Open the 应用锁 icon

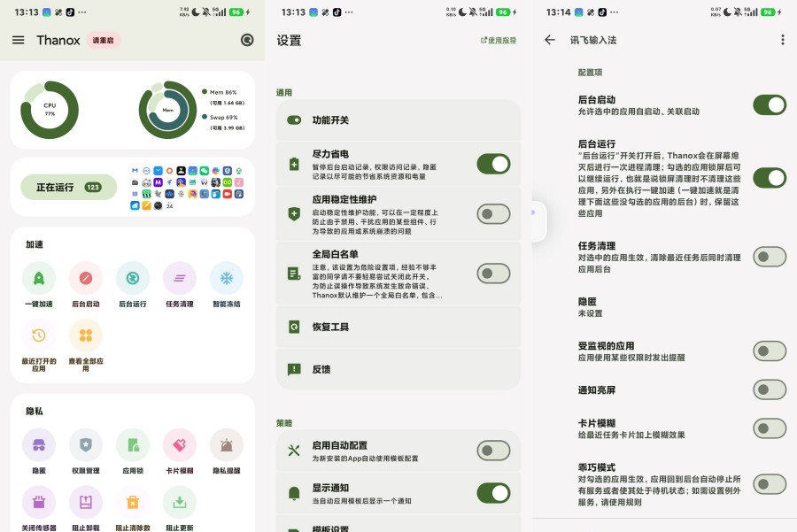tap(133, 445)
